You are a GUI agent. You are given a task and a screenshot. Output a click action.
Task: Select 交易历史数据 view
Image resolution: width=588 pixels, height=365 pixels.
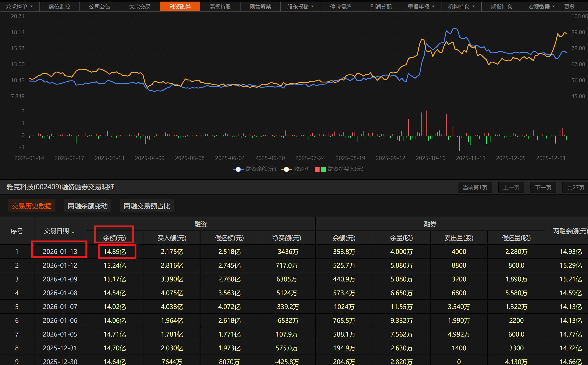[32, 206]
